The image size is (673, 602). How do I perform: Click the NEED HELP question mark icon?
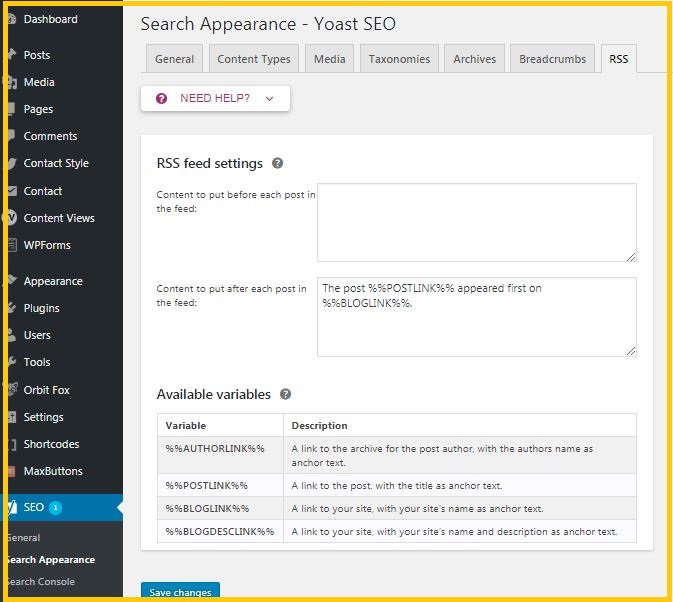tap(161, 99)
